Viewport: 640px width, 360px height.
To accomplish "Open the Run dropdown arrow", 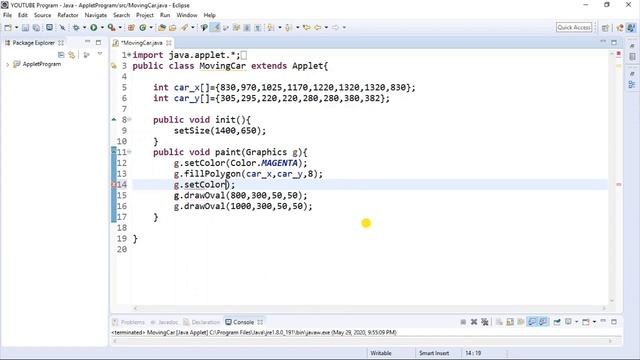I will (102, 27).
